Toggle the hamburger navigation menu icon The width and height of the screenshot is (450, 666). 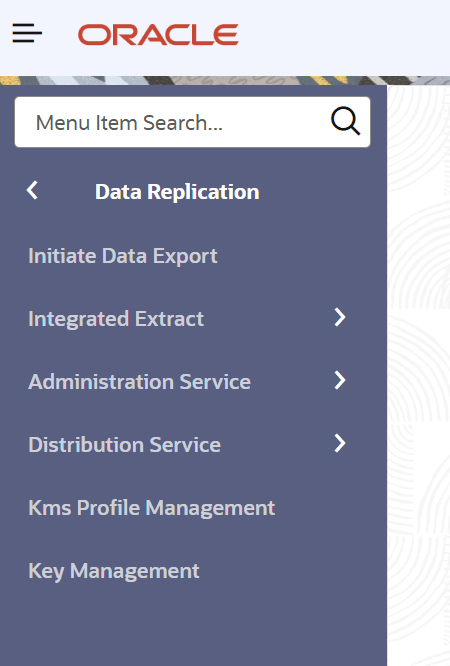27,33
